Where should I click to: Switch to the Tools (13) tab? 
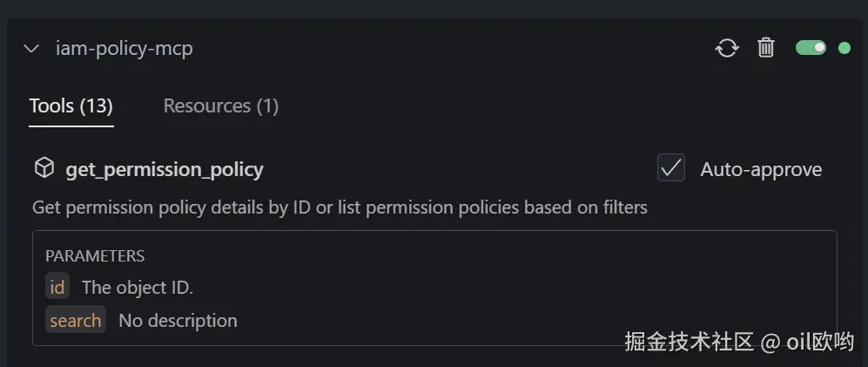pos(71,106)
